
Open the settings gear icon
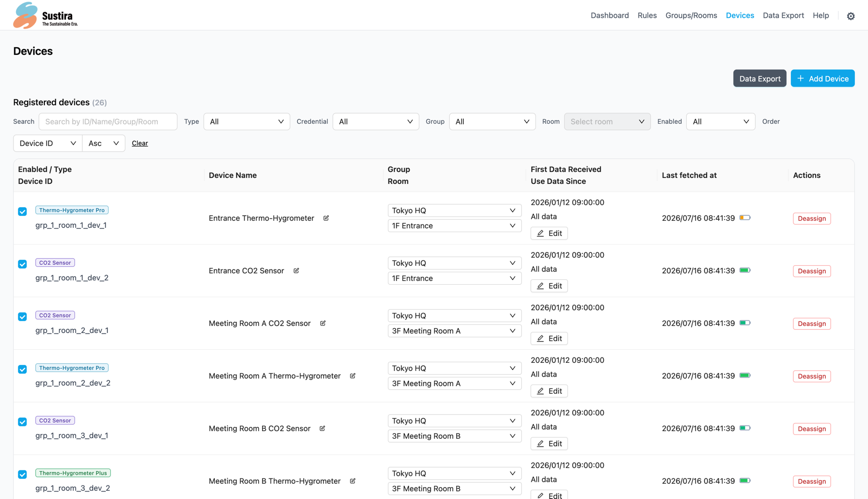[x=851, y=16]
